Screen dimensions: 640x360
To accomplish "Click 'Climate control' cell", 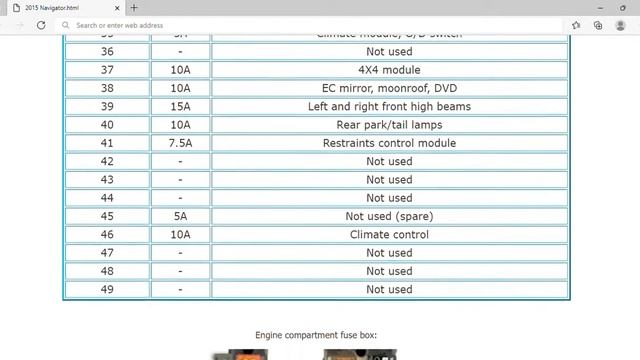I will (389, 235).
